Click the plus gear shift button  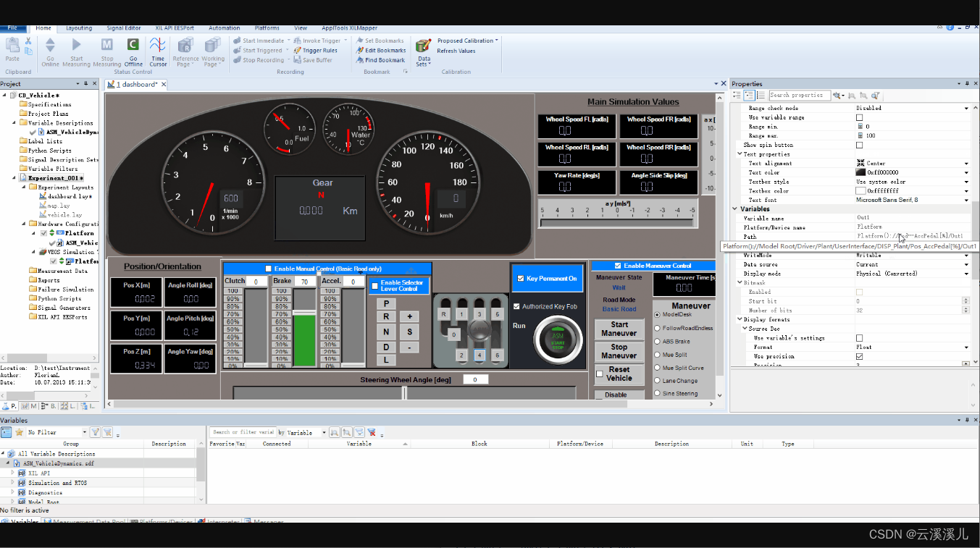409,317
